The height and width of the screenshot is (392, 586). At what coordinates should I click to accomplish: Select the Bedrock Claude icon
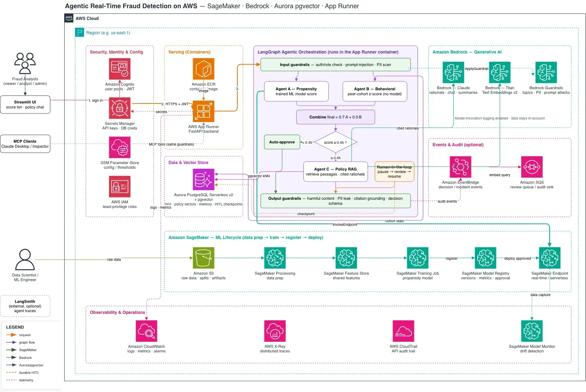pos(453,72)
